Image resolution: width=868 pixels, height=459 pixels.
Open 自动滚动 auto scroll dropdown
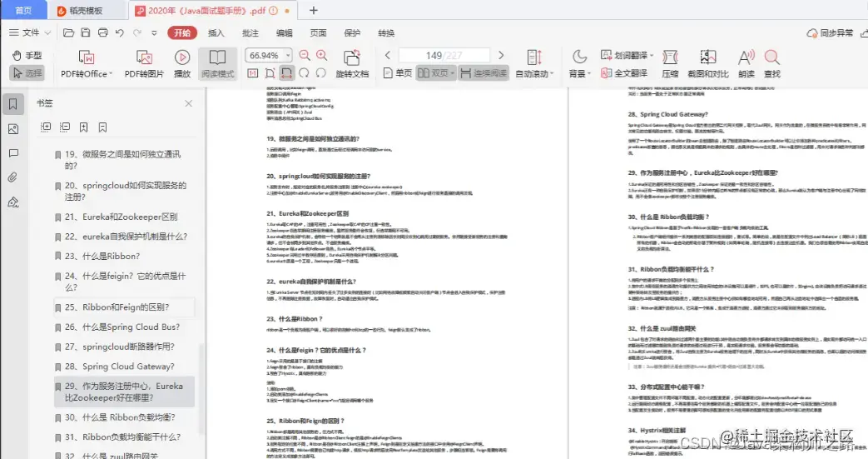[534, 64]
